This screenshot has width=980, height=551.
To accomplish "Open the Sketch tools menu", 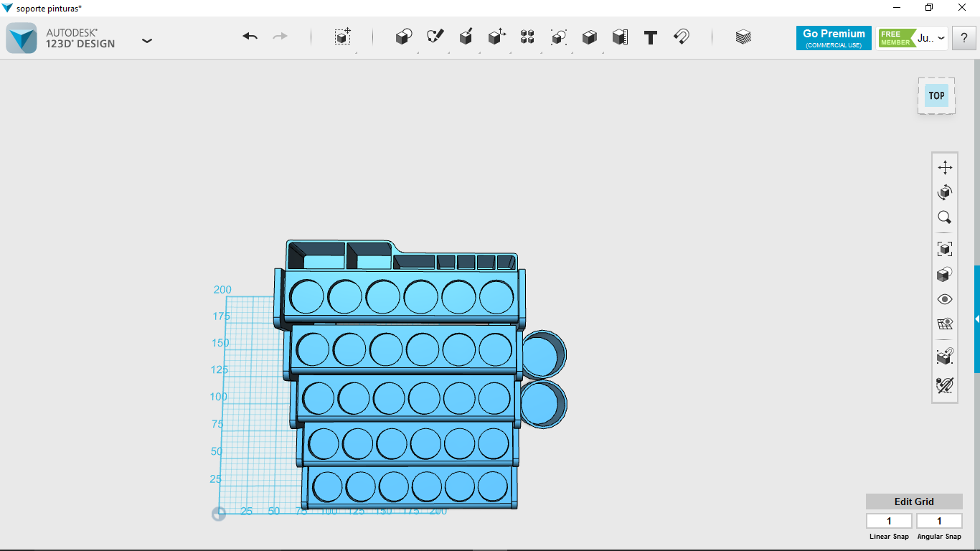I will point(435,37).
